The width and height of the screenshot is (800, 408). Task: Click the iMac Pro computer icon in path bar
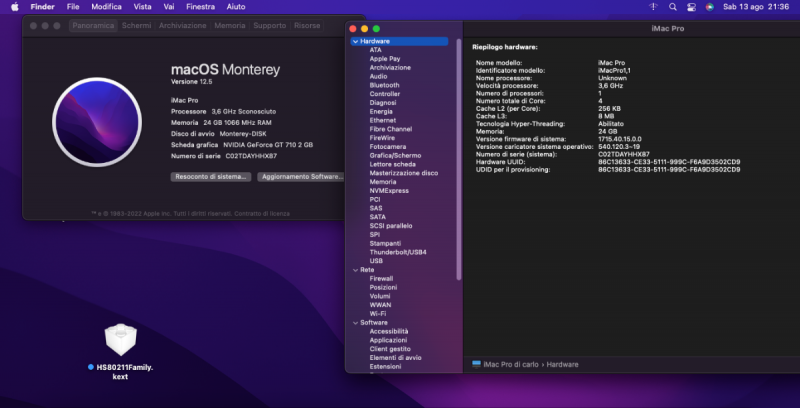coord(476,365)
